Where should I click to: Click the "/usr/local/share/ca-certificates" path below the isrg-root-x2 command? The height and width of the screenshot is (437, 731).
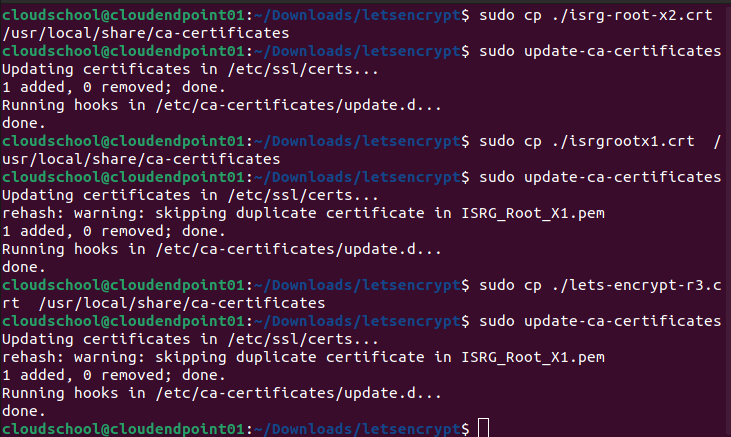145,33
